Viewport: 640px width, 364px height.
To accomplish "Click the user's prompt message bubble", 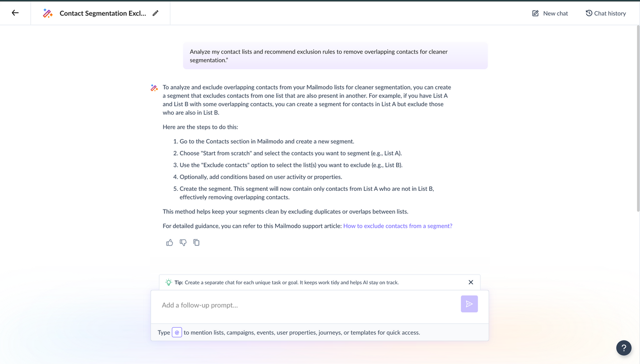I will (x=335, y=56).
